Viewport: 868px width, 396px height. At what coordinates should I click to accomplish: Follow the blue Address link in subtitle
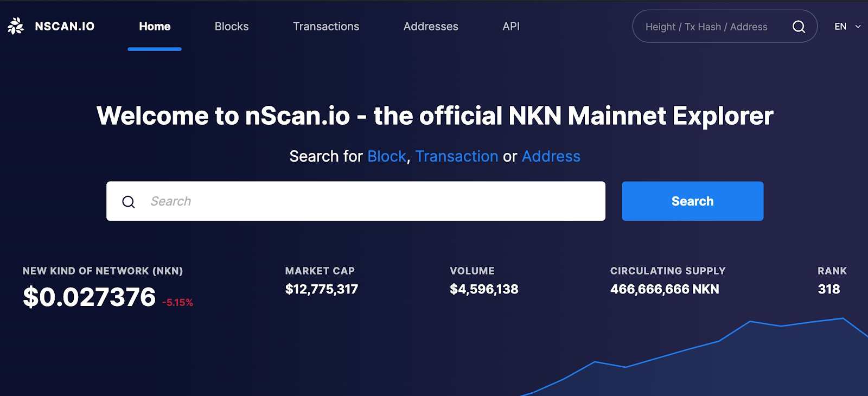click(551, 156)
